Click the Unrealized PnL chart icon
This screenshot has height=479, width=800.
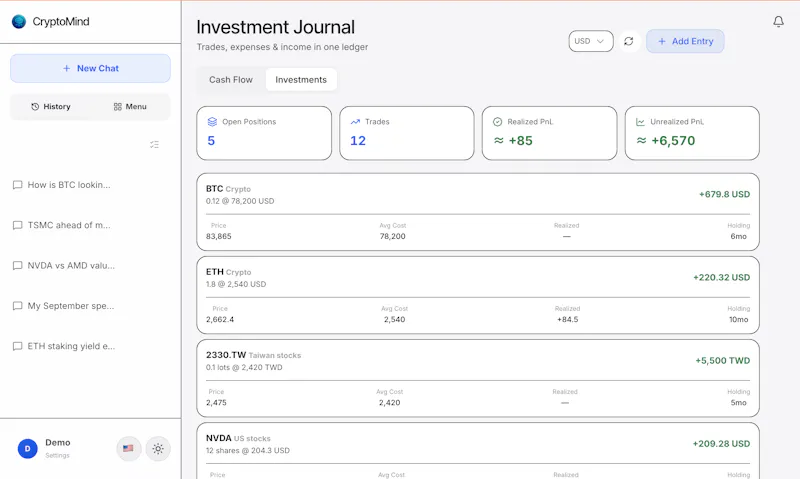pyautogui.click(x=640, y=122)
